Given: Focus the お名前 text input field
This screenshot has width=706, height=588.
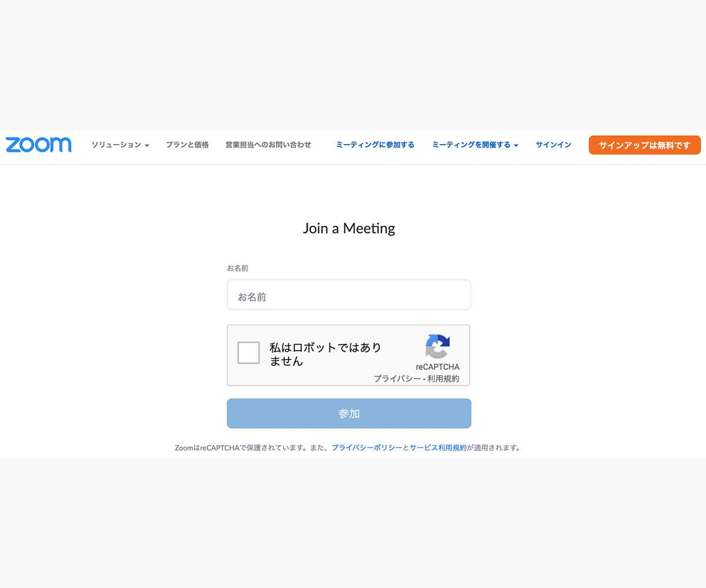Looking at the screenshot, I should coord(349,295).
